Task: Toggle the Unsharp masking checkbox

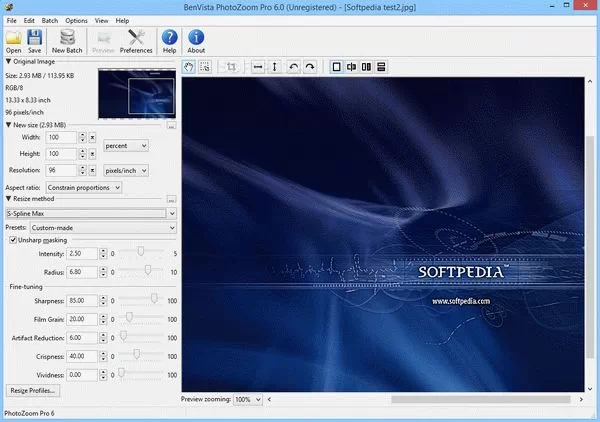Action: [x=13, y=240]
